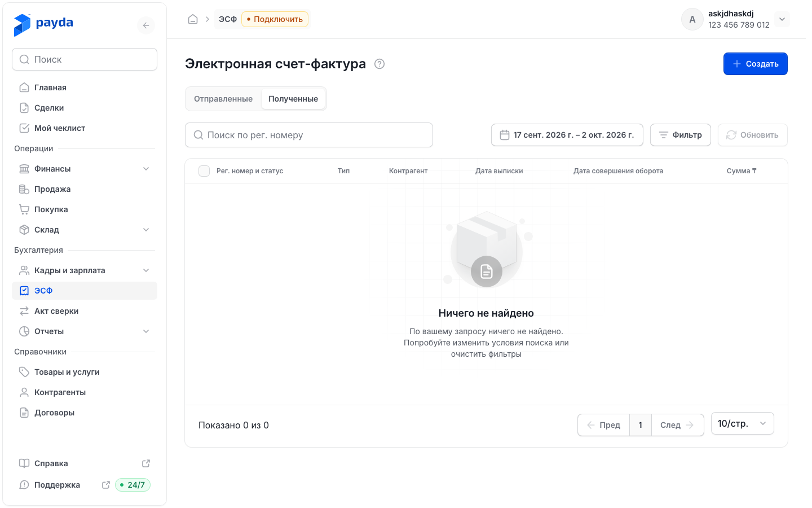Toggle the select-all checkbox in table header
The height and width of the screenshot is (508, 812).
204,171
